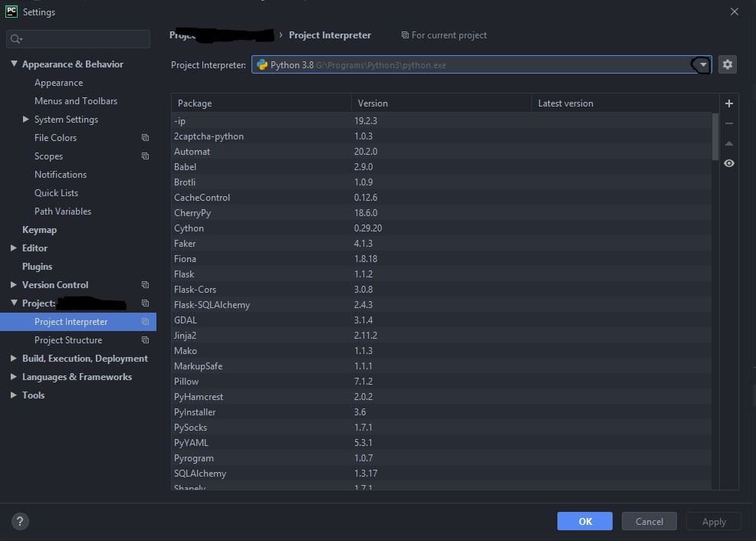This screenshot has height=541, width=756.
Task: Select the Cython package row
Action: click(441, 228)
